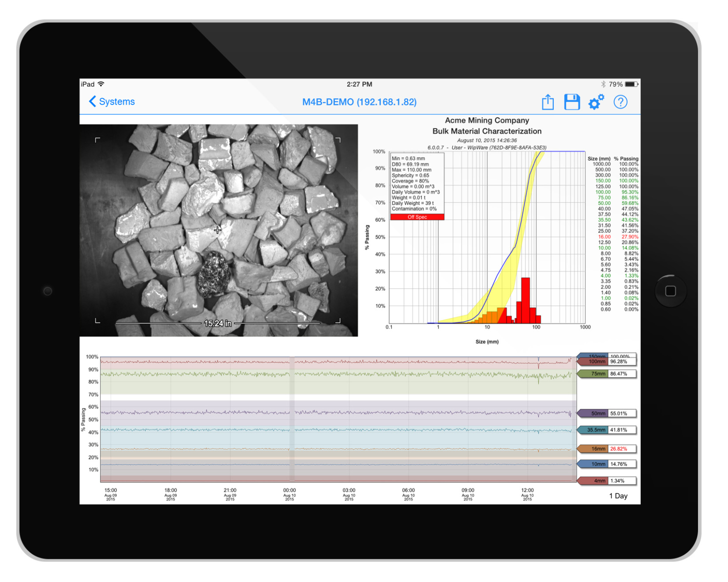Open the help question mark icon
This screenshot has height=582, width=728.
620,102
